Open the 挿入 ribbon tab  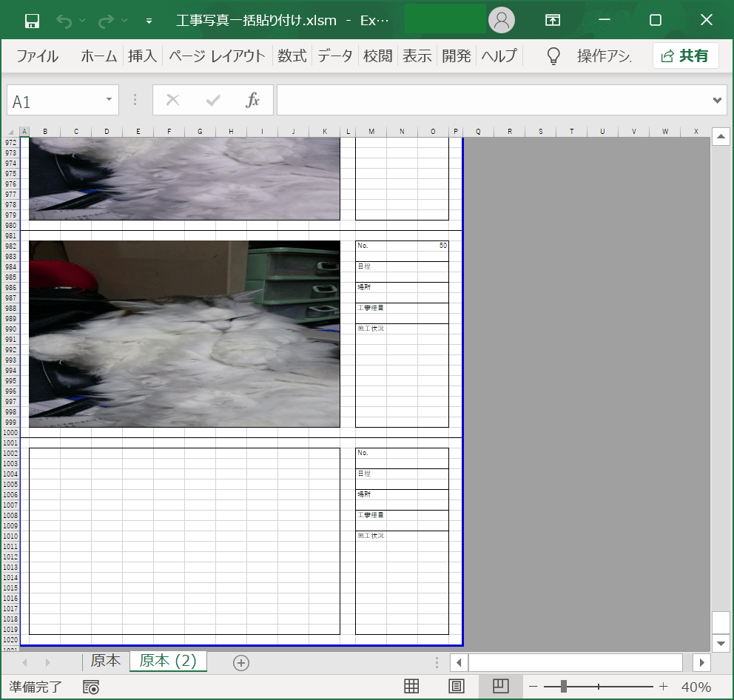pyautogui.click(x=142, y=56)
